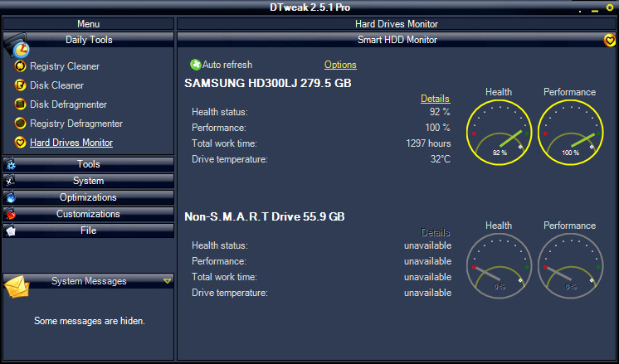Open Details for SAMSUNG HD300LJ drive
The height and width of the screenshot is (364, 619).
click(x=435, y=99)
